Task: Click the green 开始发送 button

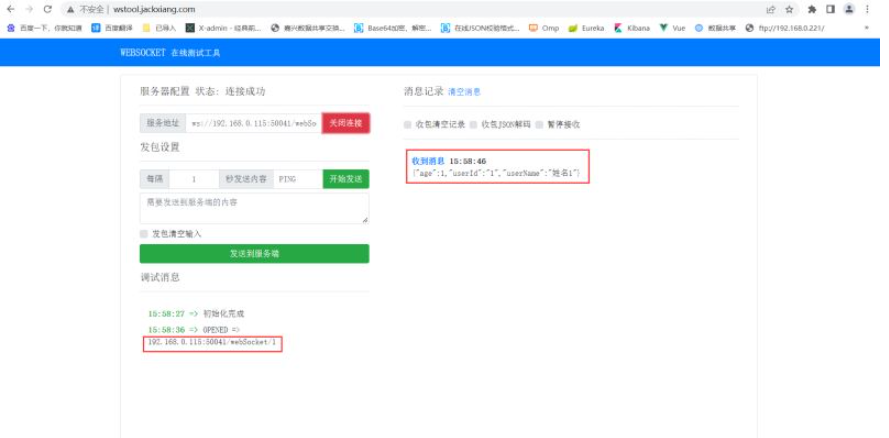Action: (346, 179)
